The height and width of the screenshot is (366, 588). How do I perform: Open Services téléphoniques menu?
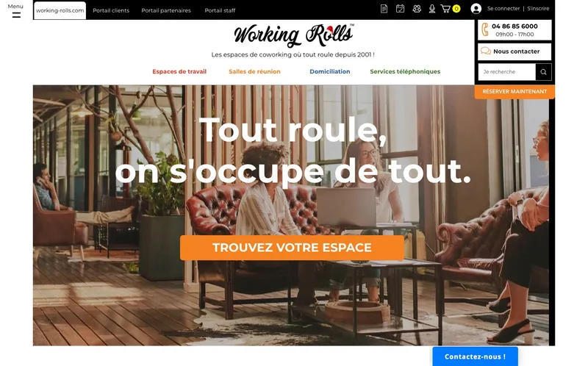(x=405, y=71)
